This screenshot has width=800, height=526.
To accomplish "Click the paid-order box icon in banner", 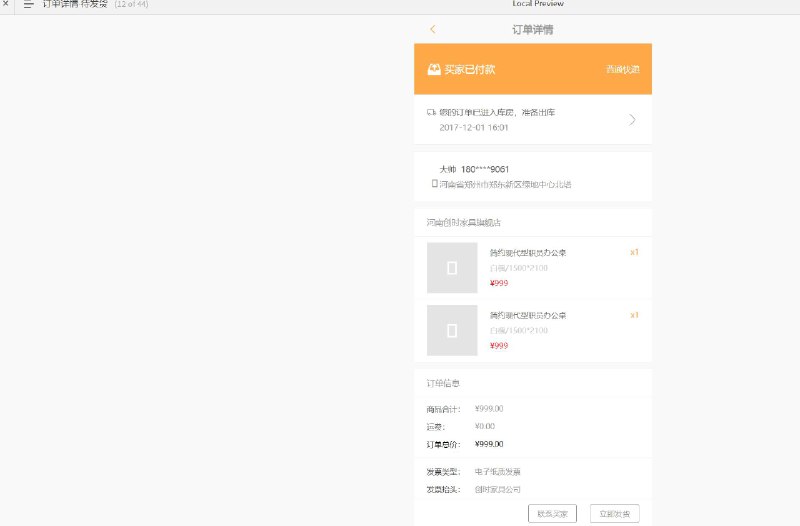I will 434,69.
